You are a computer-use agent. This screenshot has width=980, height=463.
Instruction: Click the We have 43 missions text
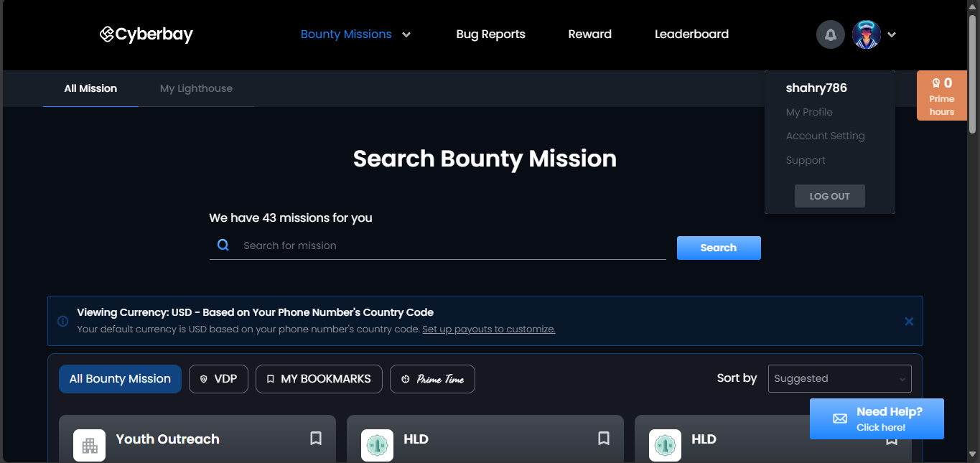pyautogui.click(x=291, y=218)
